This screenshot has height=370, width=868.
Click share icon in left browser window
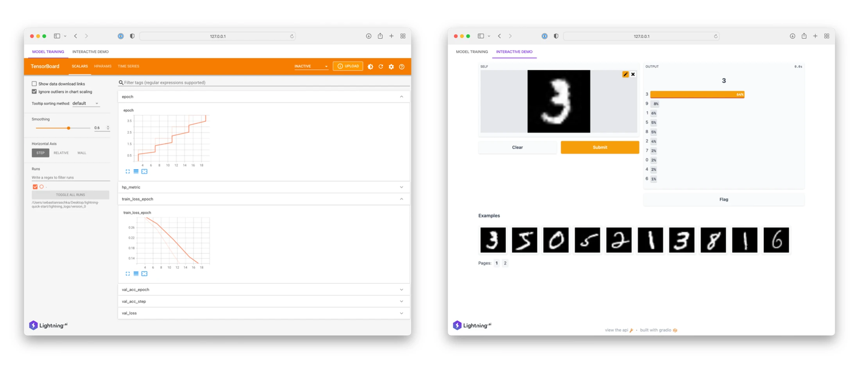[380, 36]
